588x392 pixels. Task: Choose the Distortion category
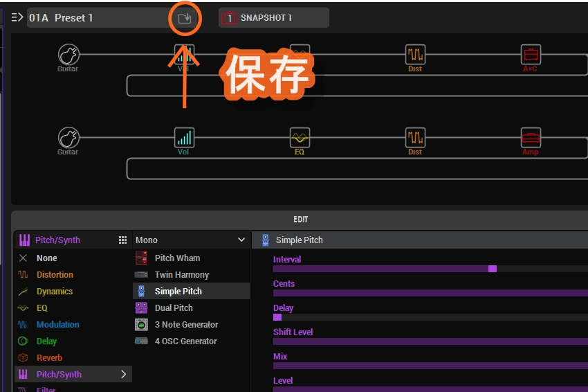pos(55,275)
